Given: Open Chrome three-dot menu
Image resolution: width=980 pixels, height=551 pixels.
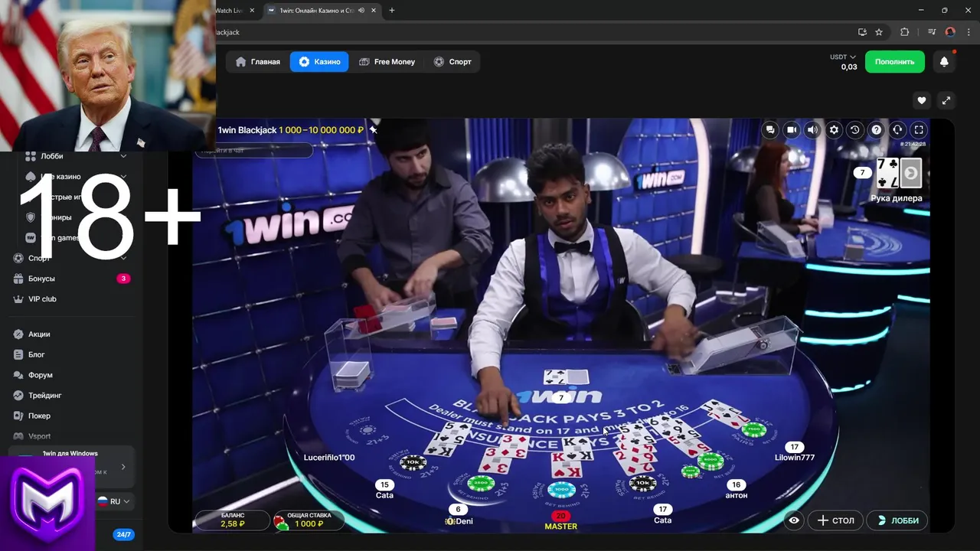Looking at the screenshot, I should 968,32.
